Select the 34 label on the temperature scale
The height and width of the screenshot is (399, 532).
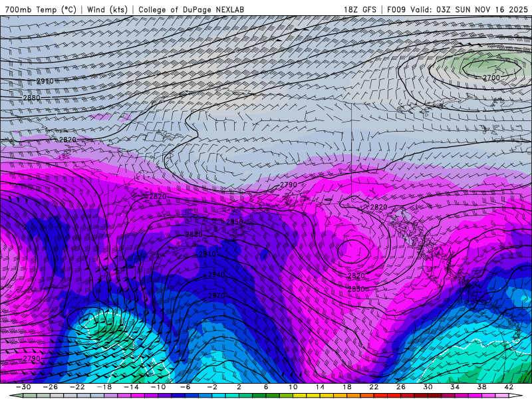point(455,387)
